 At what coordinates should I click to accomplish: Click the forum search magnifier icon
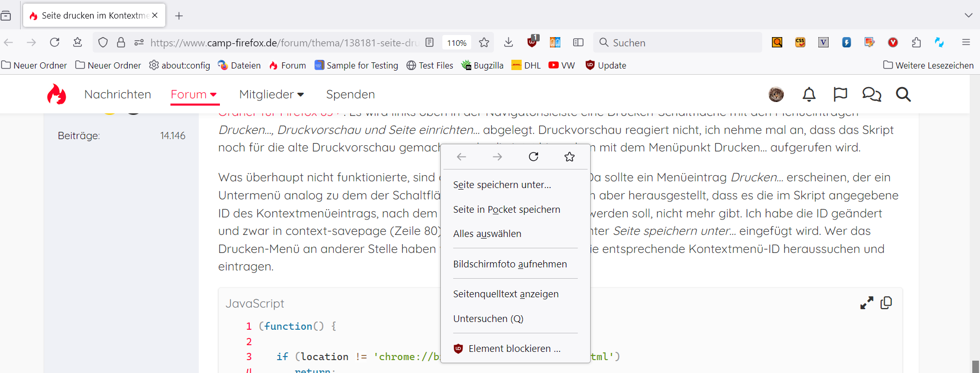coord(903,94)
